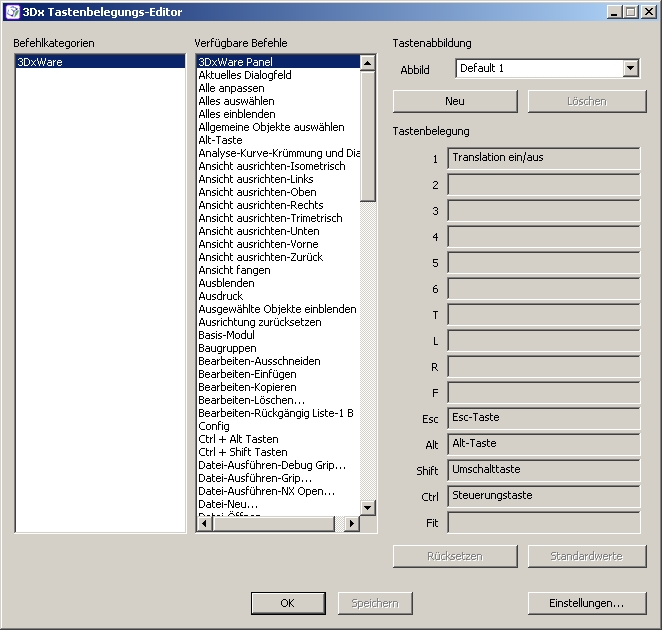Click the key 6 assignment field
The image size is (662, 630).
[x=544, y=289]
